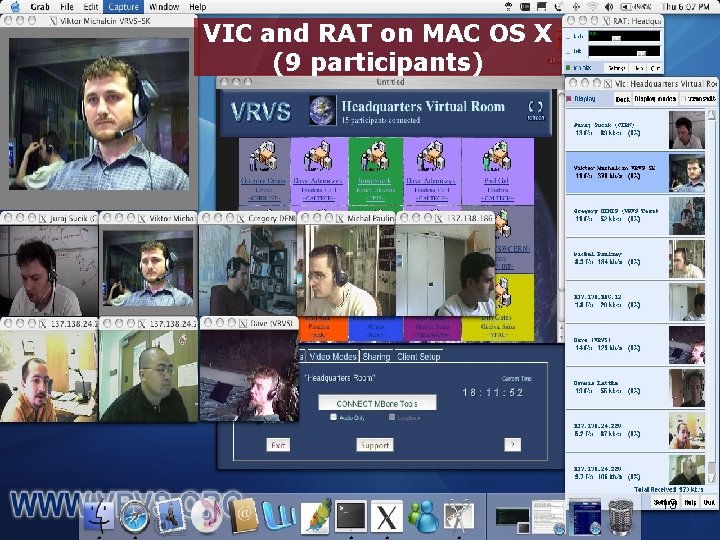Select Dave (VRVS) thumbnail in VIC list
The height and width of the screenshot is (540, 720).
pyautogui.click(x=686, y=345)
